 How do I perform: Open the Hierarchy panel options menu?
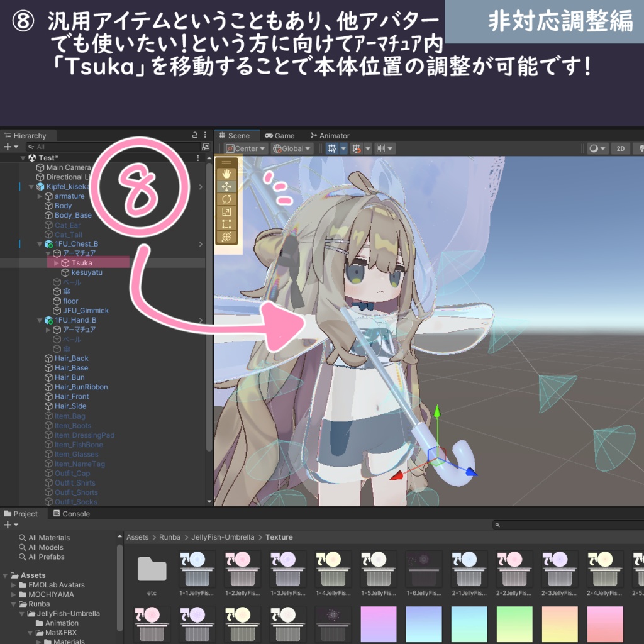[205, 135]
